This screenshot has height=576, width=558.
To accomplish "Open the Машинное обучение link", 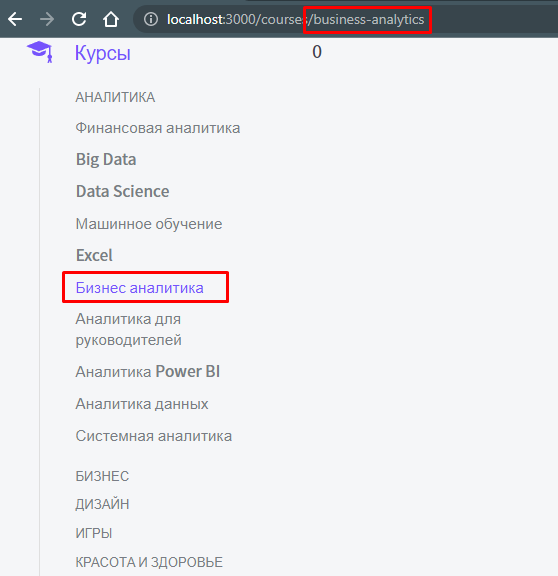I will 149,224.
